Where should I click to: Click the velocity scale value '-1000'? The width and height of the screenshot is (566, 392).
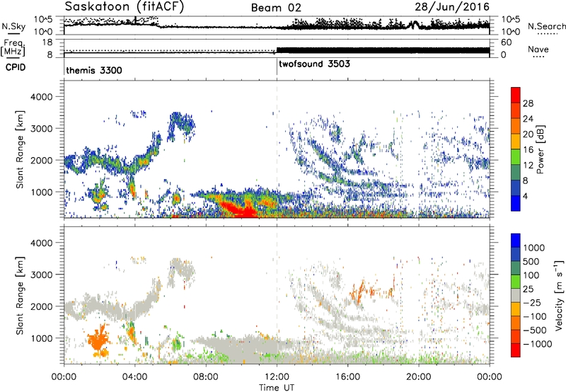coord(537,344)
